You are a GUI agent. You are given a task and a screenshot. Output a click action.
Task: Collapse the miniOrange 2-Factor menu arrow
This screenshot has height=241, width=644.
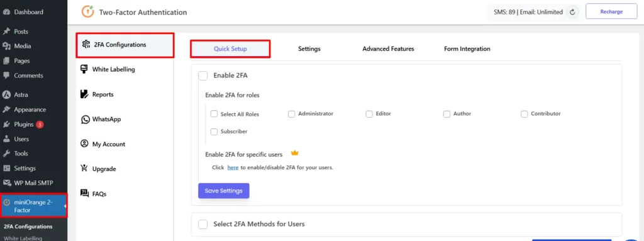[65, 206]
